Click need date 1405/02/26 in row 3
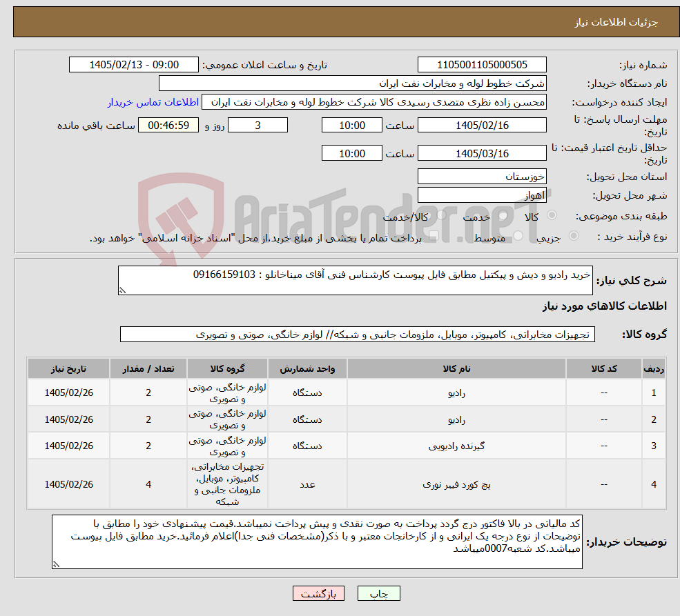The height and width of the screenshot is (616, 680). pyautogui.click(x=68, y=446)
